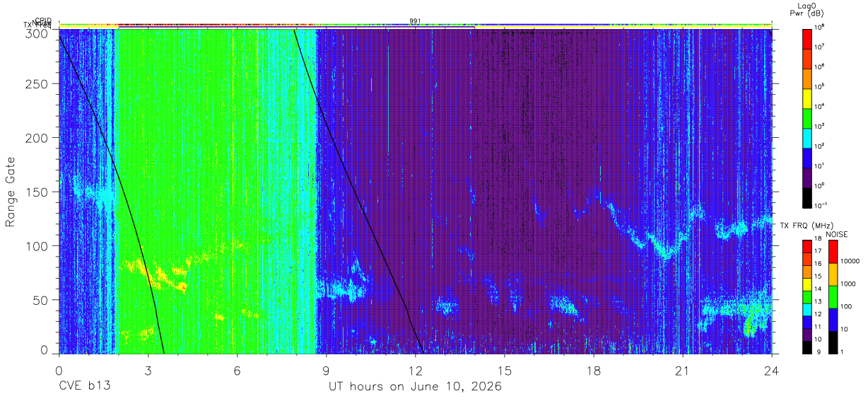This screenshot has width=868, height=401.
Task: Click the '991' CPID value above the plot
Action: pyautogui.click(x=415, y=21)
